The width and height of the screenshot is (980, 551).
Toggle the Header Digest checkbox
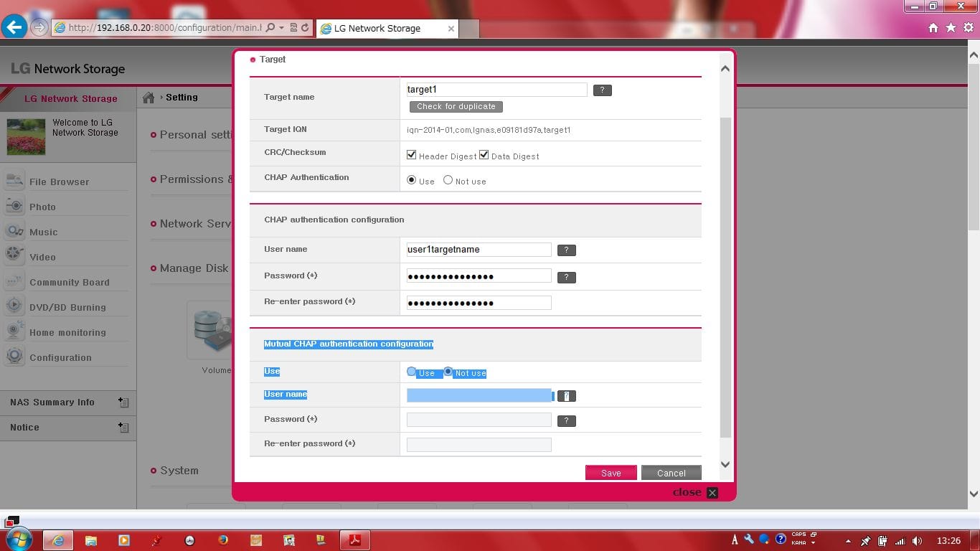tap(412, 155)
